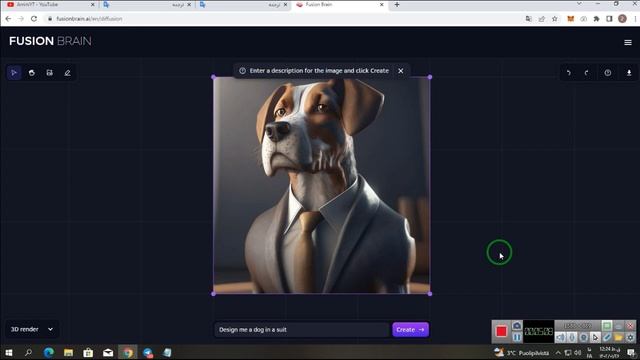Click the Fusion Brain logo
The height and width of the screenshot is (360, 640).
point(50,41)
